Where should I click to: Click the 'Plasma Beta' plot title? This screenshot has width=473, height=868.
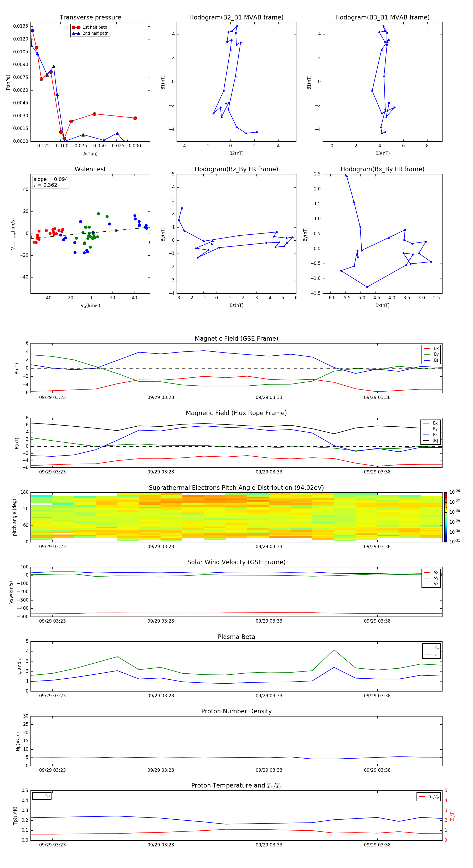coord(236,637)
